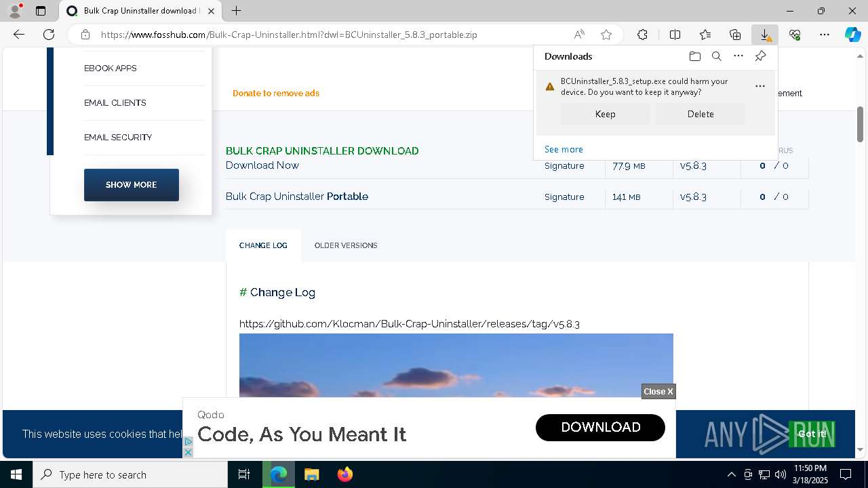Click Donate to remove ads link
Image resolution: width=868 pixels, height=488 pixels.
point(276,94)
